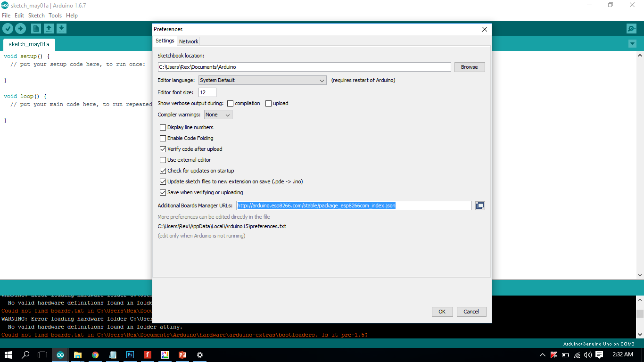Open Windows Start menu
The height and width of the screenshot is (362, 644).
pyautogui.click(x=8, y=355)
